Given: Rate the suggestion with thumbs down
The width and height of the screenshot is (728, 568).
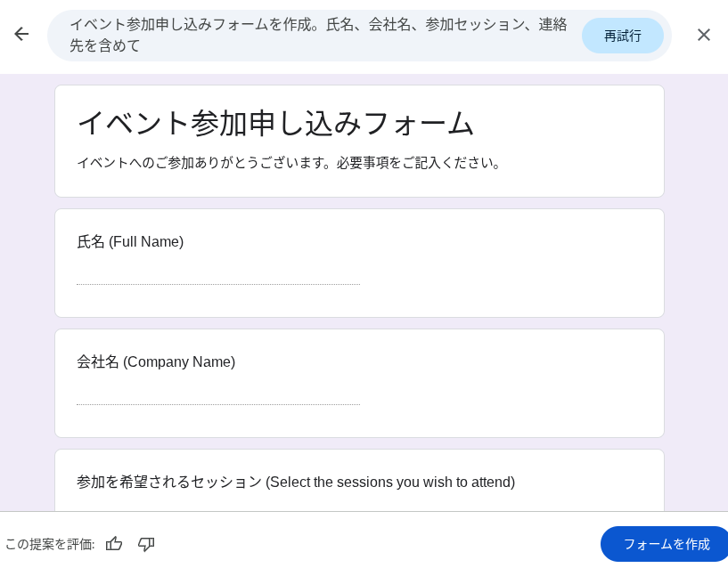Looking at the screenshot, I should click(x=146, y=544).
